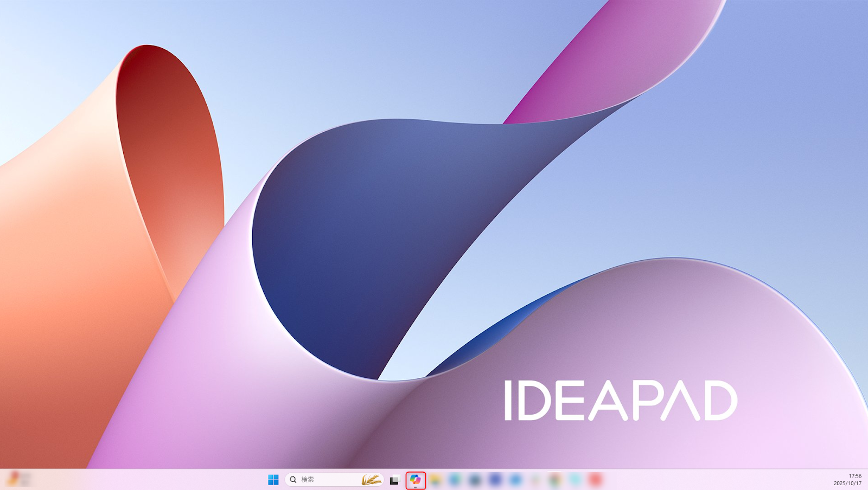The width and height of the screenshot is (868, 490).
Task: Click the magnifier icon in search box
Action: point(293,480)
